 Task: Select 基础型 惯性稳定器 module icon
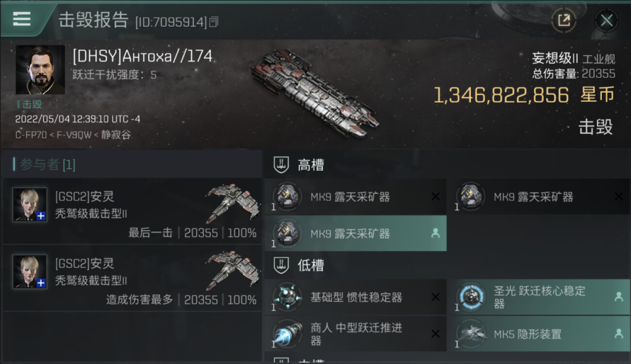point(287,297)
